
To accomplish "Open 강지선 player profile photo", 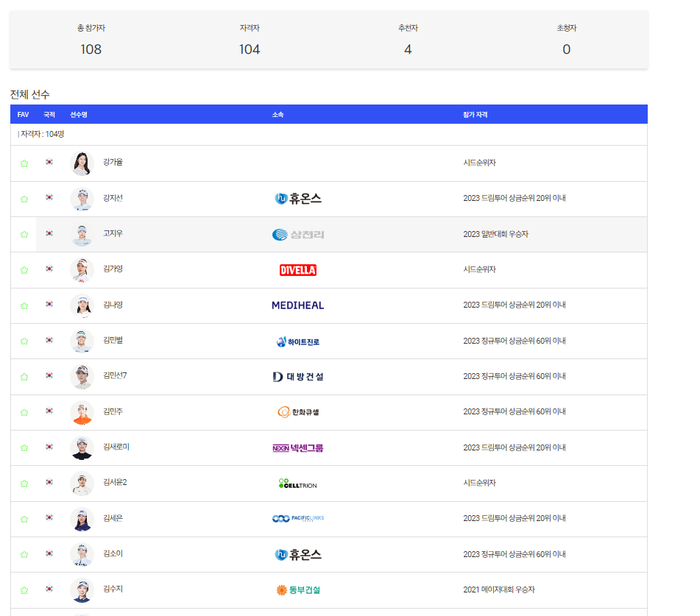I will [x=82, y=199].
